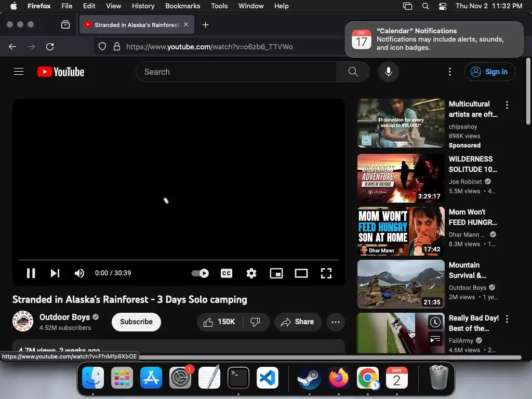Open the File menu
Screen dimensions: 532x399
pos(66,6)
